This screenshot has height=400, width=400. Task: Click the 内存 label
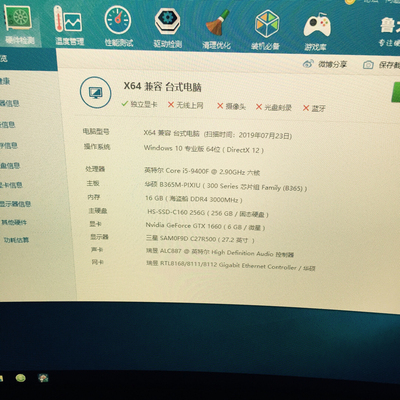(94, 197)
